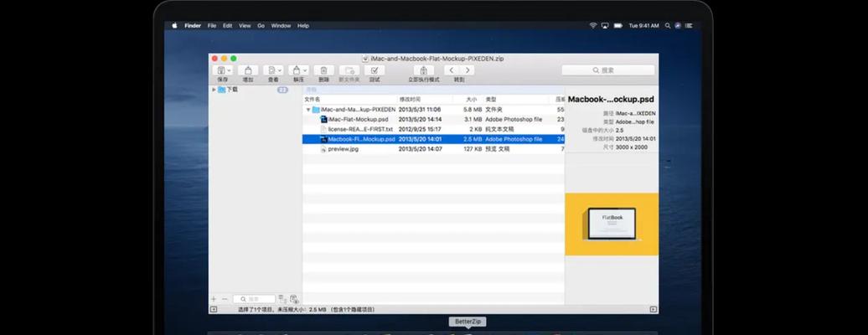Open the Extract (解压) button dropdown arrow
The width and height of the screenshot is (868, 335).
pos(305,70)
